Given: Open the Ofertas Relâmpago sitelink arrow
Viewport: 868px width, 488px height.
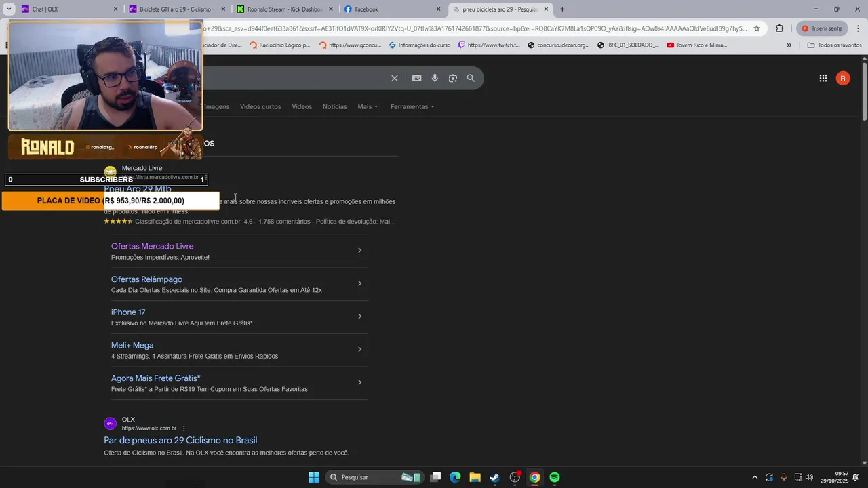Looking at the screenshot, I should [359, 283].
